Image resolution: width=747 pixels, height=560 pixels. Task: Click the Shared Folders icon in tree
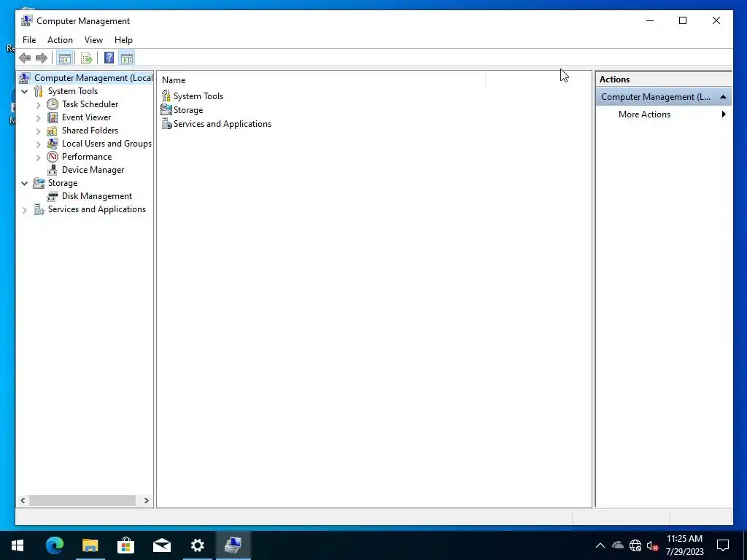(x=53, y=131)
